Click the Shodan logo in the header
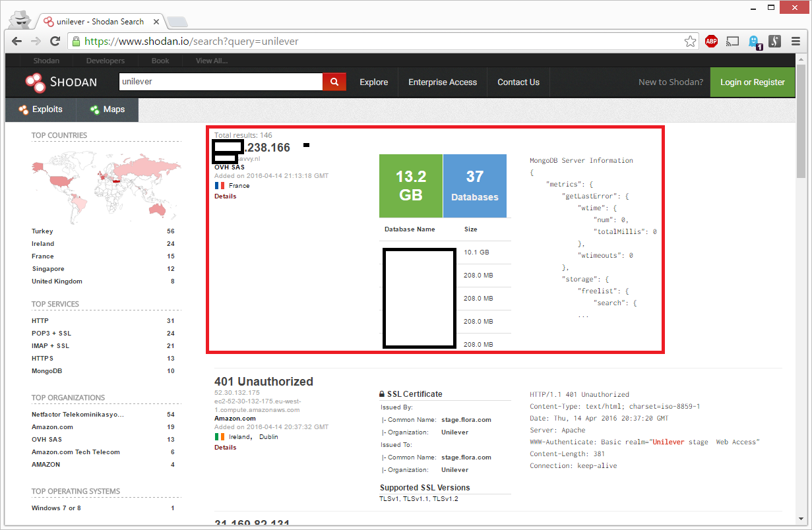Viewport: 812px width, 530px height. (x=61, y=82)
